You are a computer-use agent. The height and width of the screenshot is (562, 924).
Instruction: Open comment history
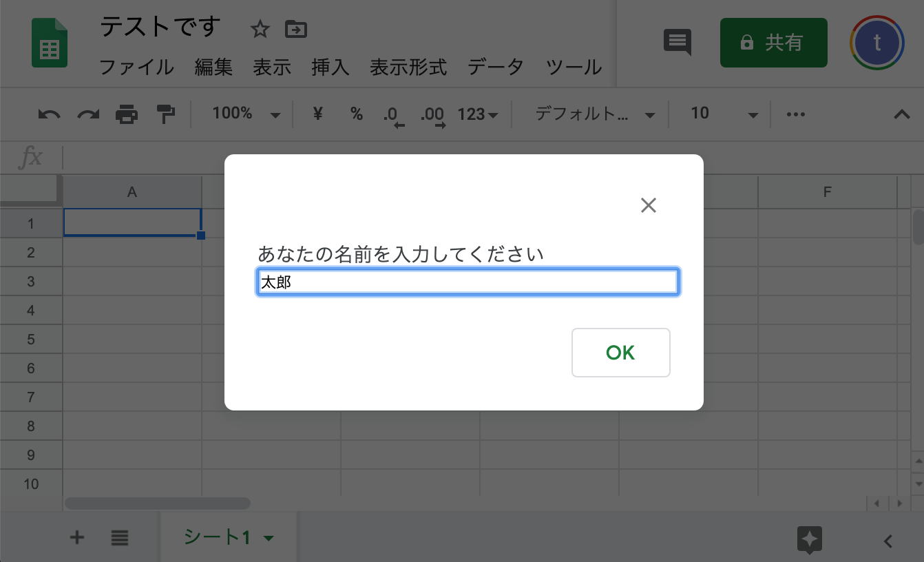coord(677,42)
